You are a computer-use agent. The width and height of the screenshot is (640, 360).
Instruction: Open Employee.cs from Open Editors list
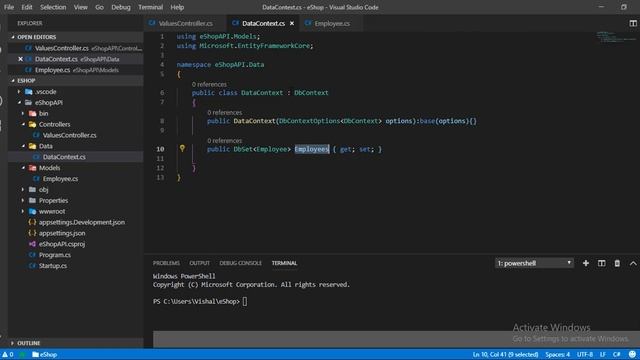(x=76, y=70)
